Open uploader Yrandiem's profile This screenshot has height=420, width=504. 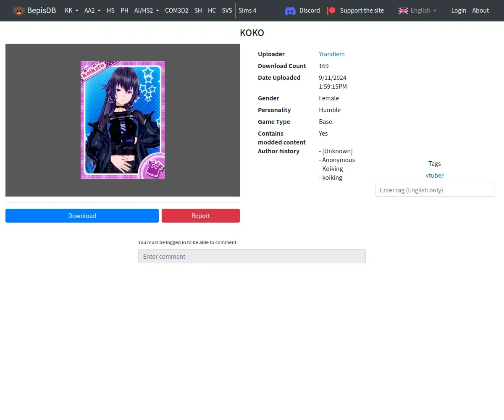[331, 54]
